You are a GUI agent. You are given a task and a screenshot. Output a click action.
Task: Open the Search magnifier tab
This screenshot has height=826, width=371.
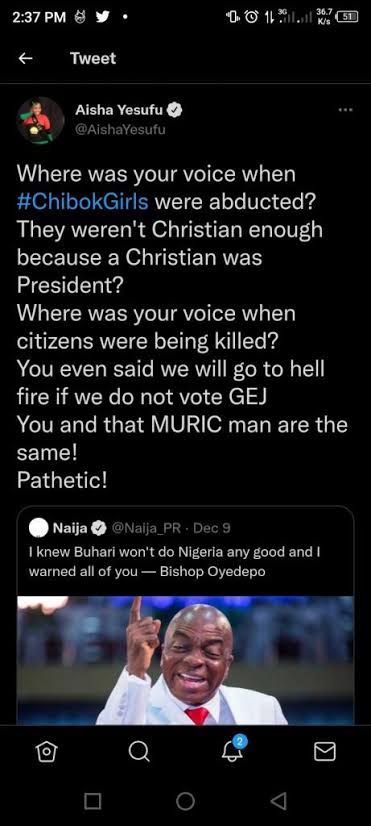[x=139, y=752]
